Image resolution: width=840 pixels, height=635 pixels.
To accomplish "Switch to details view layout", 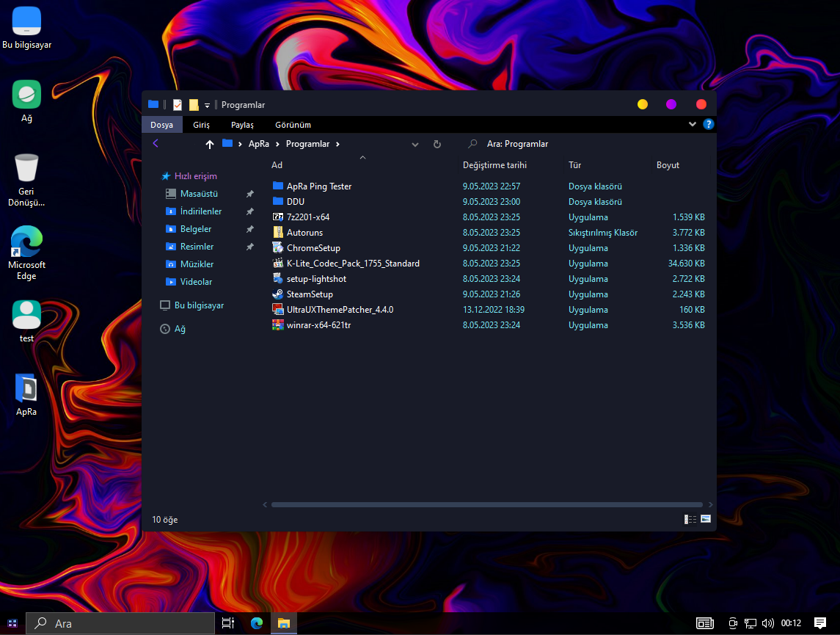I will (x=690, y=519).
